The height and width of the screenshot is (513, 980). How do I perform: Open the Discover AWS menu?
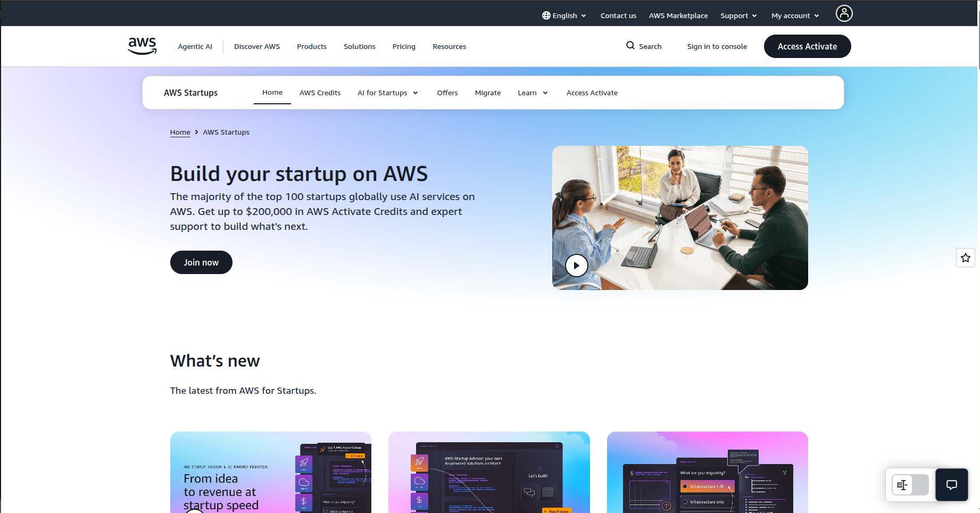[x=257, y=46]
